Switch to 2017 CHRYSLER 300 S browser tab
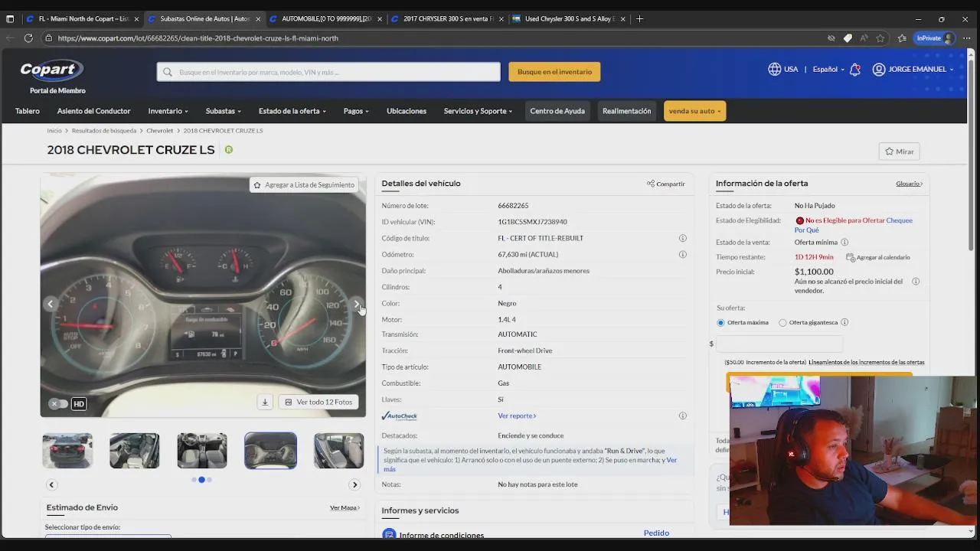 click(x=447, y=18)
